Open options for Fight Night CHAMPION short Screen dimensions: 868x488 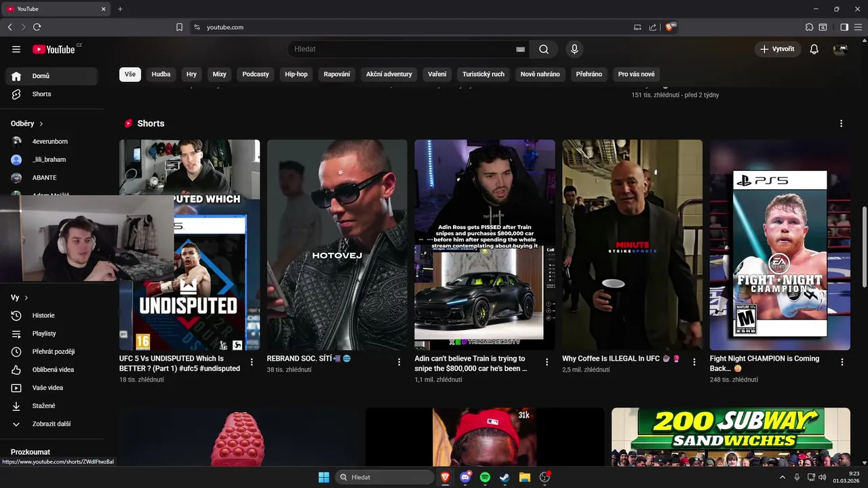click(x=842, y=362)
